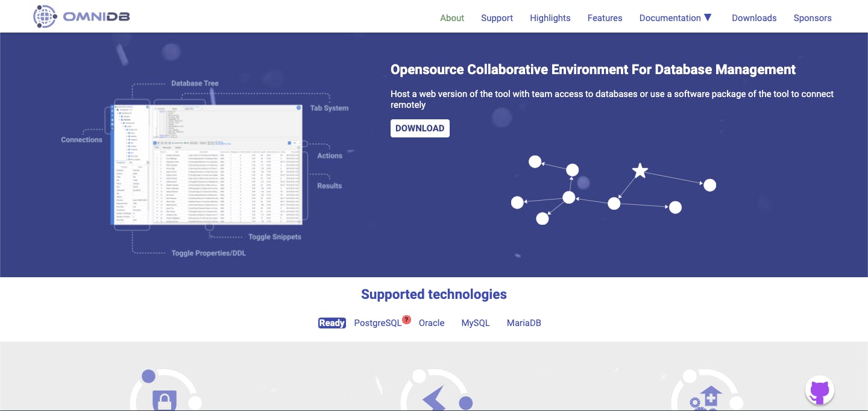Go to the About section
868x411 pixels.
pos(452,18)
